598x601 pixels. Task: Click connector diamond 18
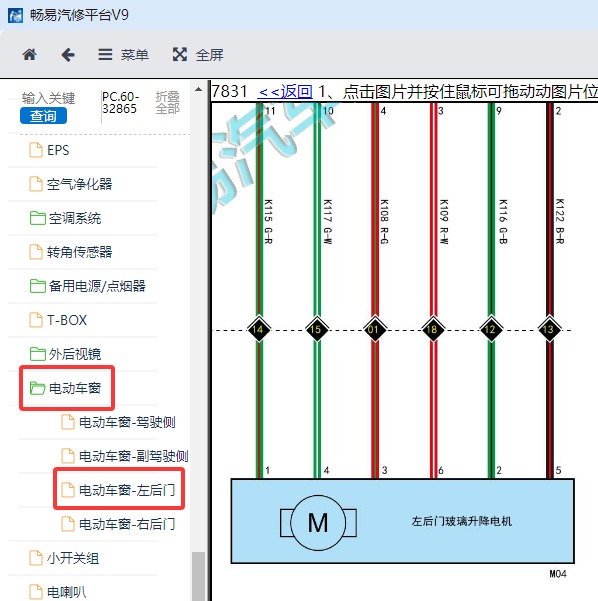click(432, 329)
